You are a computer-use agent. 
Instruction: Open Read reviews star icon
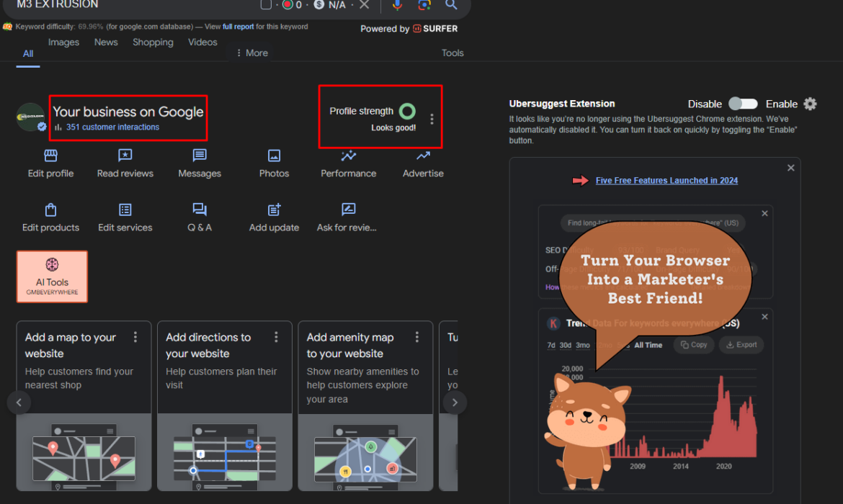pos(125,156)
